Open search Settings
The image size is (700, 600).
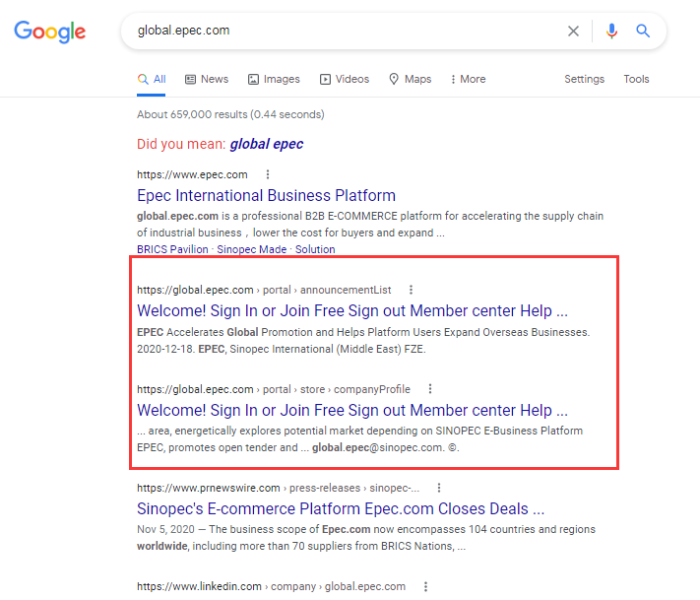tap(584, 79)
